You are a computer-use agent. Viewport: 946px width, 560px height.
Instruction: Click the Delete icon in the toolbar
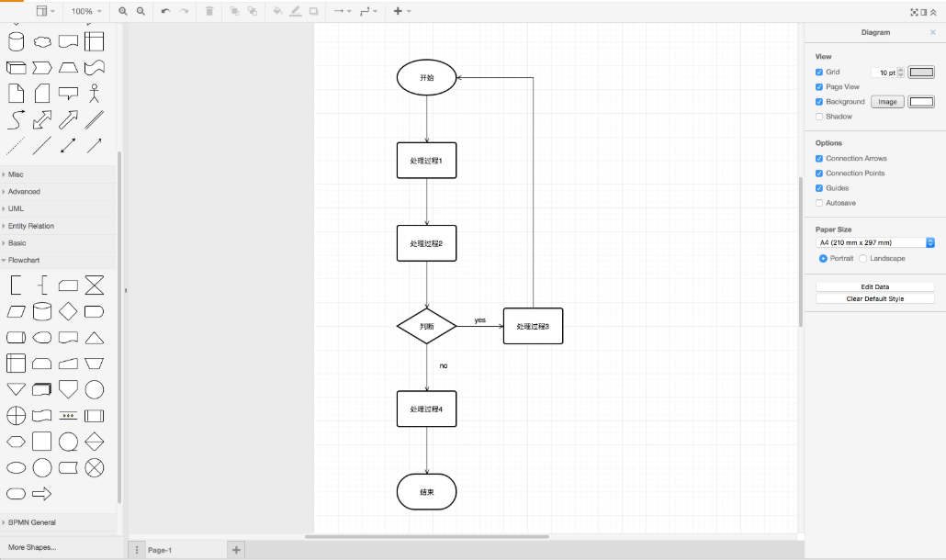tap(209, 12)
